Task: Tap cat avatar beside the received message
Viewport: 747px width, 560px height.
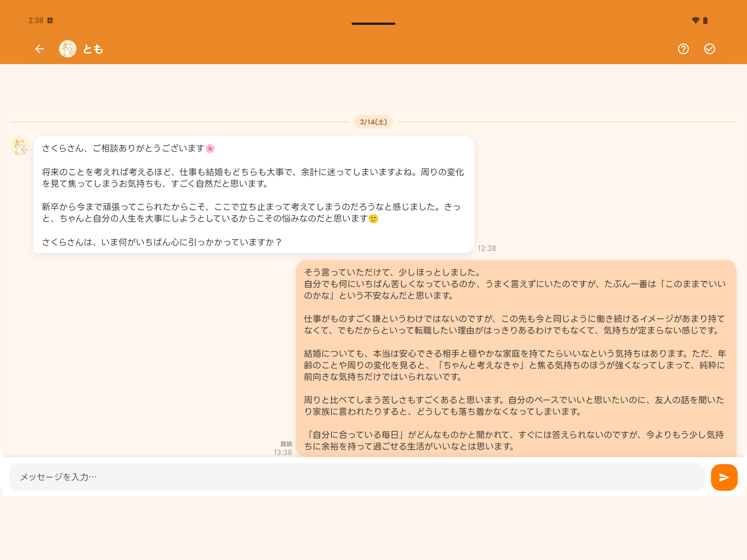Action: pyautogui.click(x=20, y=146)
